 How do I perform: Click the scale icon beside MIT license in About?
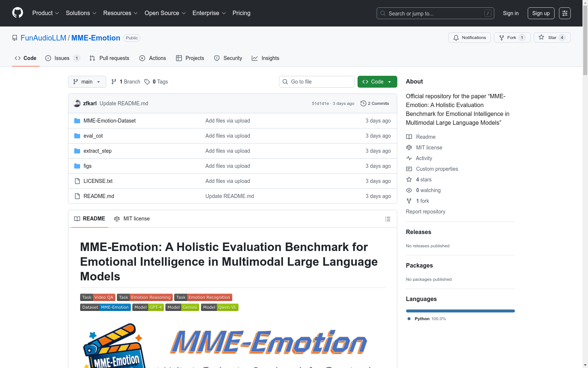click(x=409, y=148)
